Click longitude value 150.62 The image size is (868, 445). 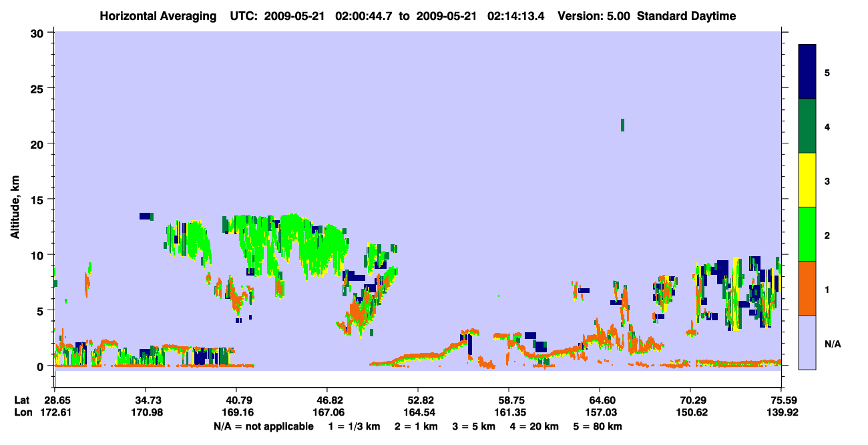click(x=690, y=412)
